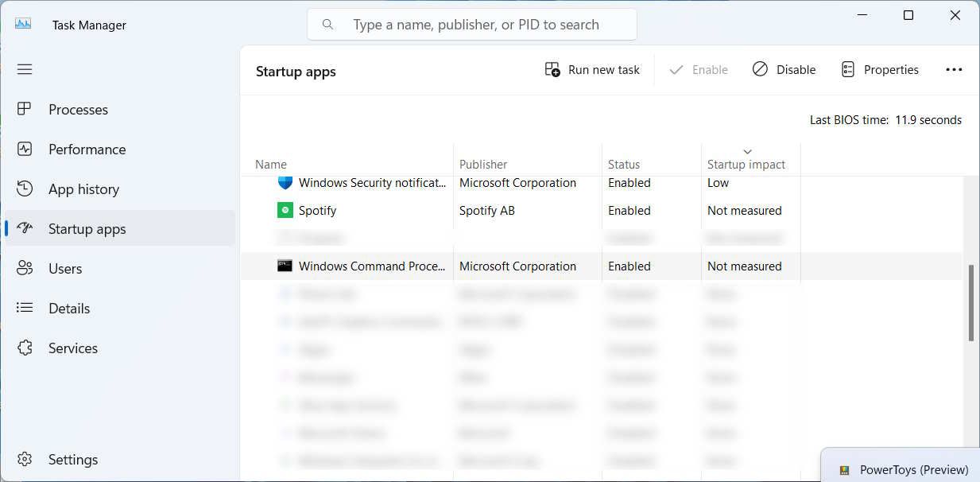Run a new task
This screenshot has height=482, width=980.
[591, 69]
